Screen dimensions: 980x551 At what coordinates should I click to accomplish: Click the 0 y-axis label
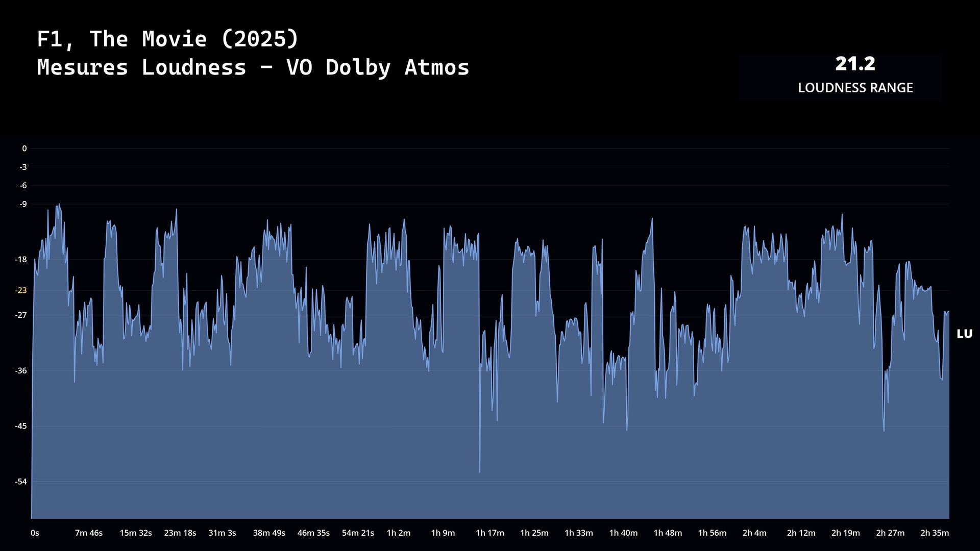[x=24, y=148]
